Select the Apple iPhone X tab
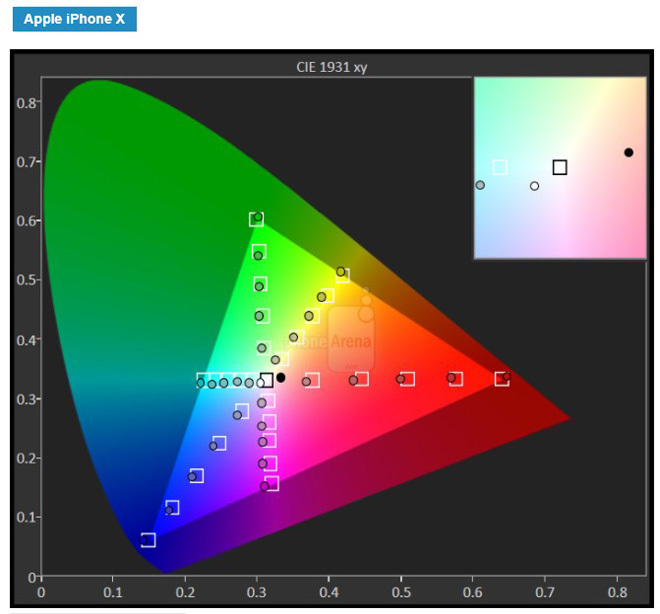 click(x=74, y=19)
